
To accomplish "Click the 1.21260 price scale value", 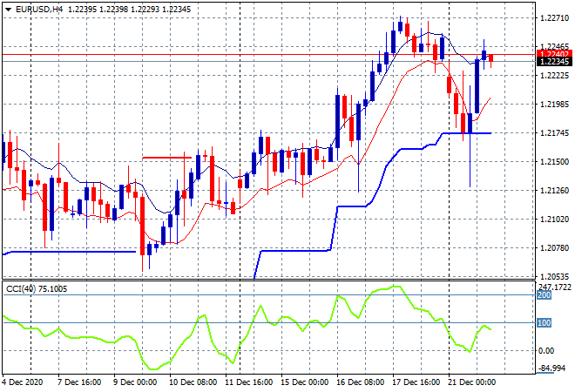I will [554, 190].
